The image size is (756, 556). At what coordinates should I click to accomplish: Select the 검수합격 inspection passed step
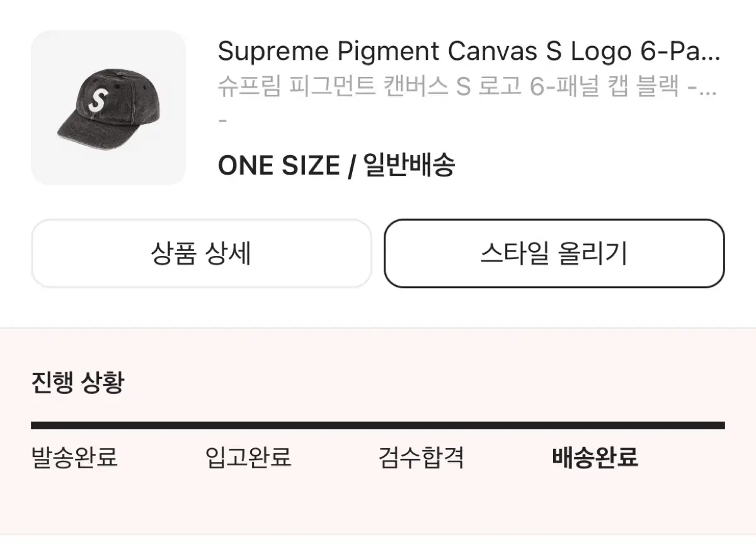tap(421, 457)
